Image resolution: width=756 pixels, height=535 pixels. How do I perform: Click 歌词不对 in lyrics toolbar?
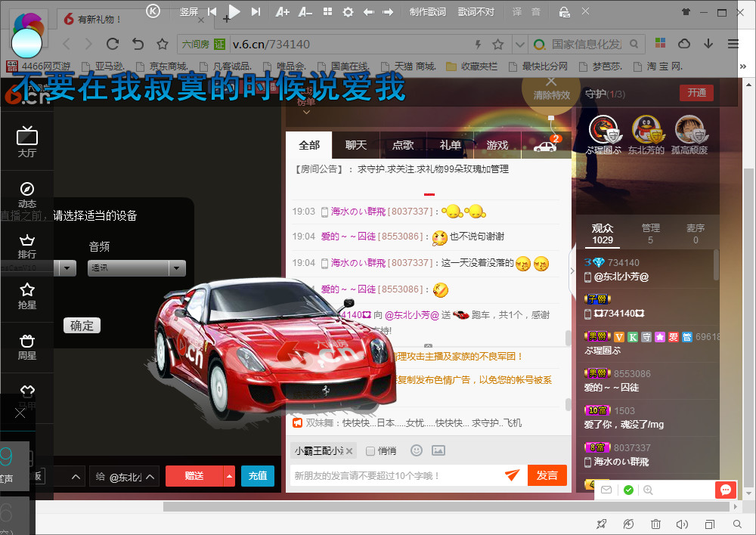[x=476, y=12]
